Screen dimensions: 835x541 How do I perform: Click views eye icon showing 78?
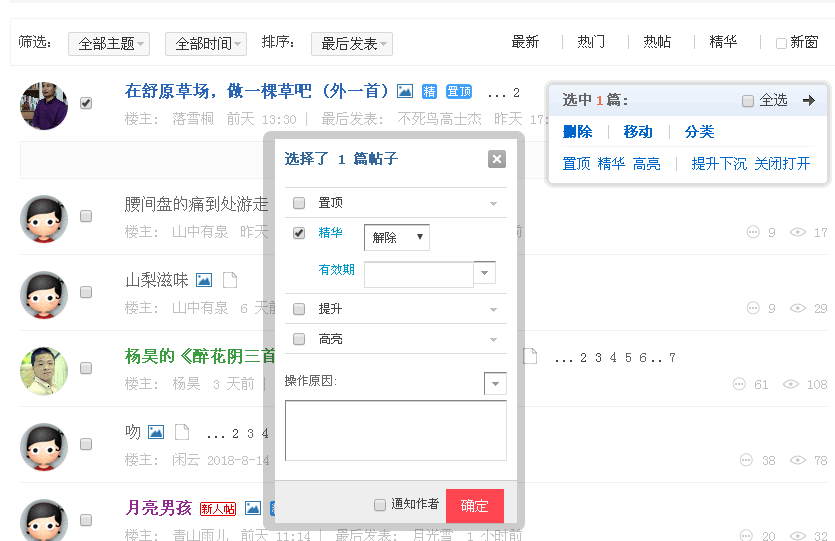[x=797, y=460]
